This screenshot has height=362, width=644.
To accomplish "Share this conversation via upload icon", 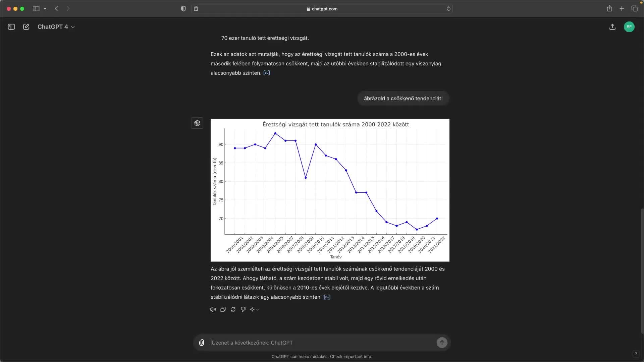I will [x=612, y=27].
